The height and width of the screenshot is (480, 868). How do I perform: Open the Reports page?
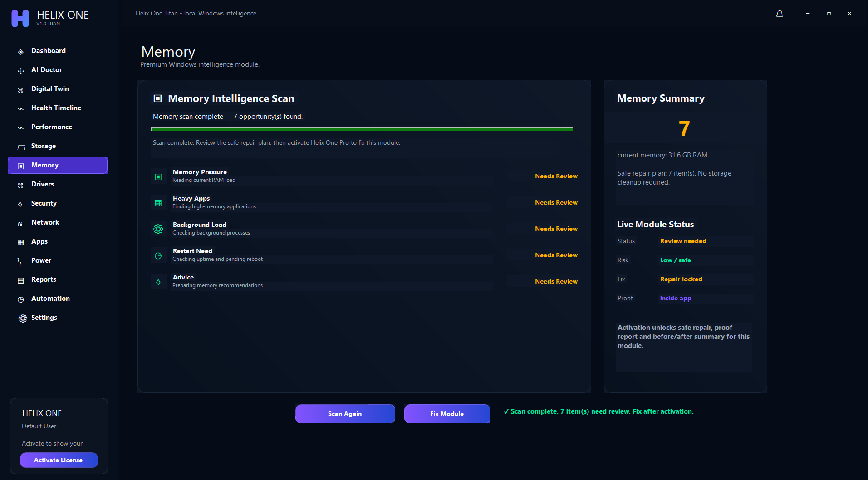58,279
